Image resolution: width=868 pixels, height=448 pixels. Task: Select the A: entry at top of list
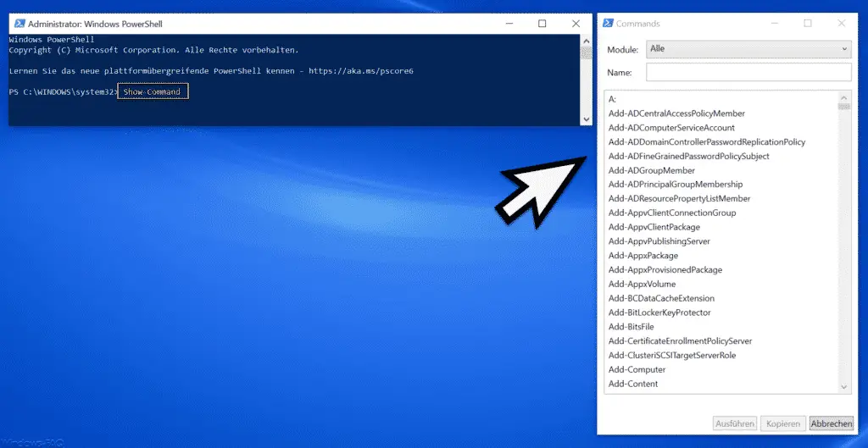click(x=612, y=100)
